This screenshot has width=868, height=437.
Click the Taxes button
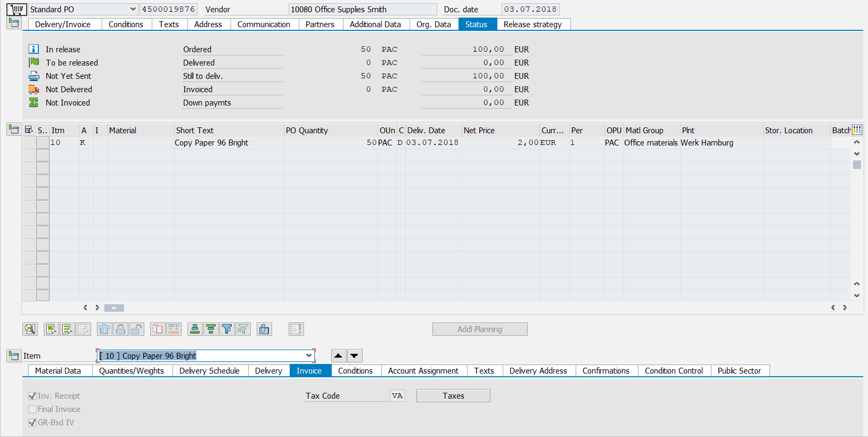click(x=453, y=396)
